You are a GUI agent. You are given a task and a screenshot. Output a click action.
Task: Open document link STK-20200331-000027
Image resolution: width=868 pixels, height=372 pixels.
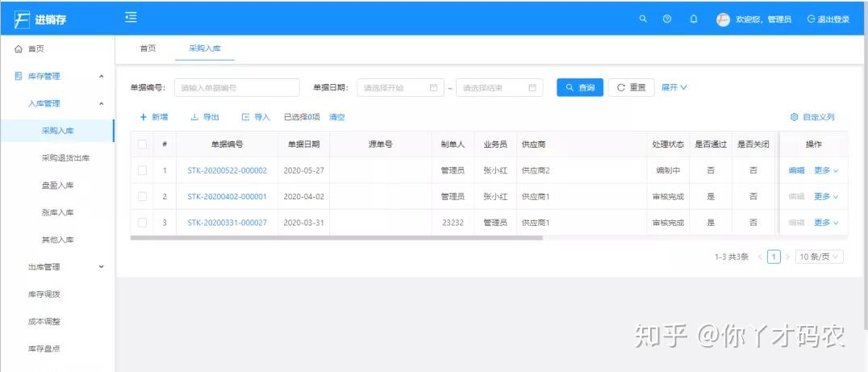(x=227, y=223)
